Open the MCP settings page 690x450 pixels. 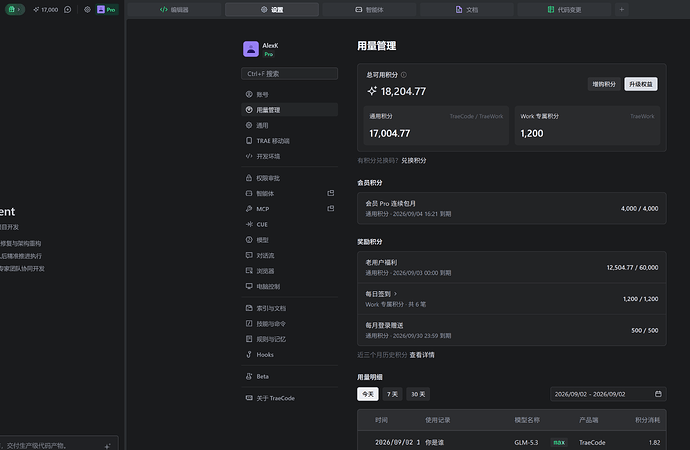pos(289,209)
